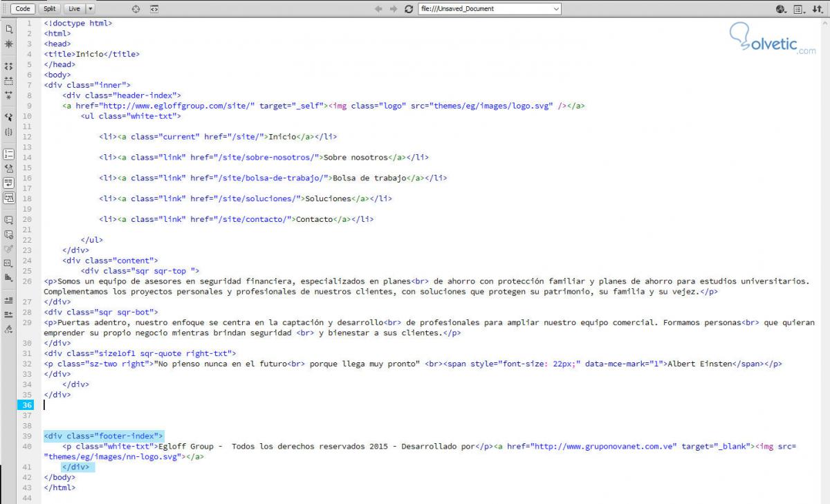The image size is (830, 504).
Task: Click the <!doctype html> line
Action: [78, 23]
